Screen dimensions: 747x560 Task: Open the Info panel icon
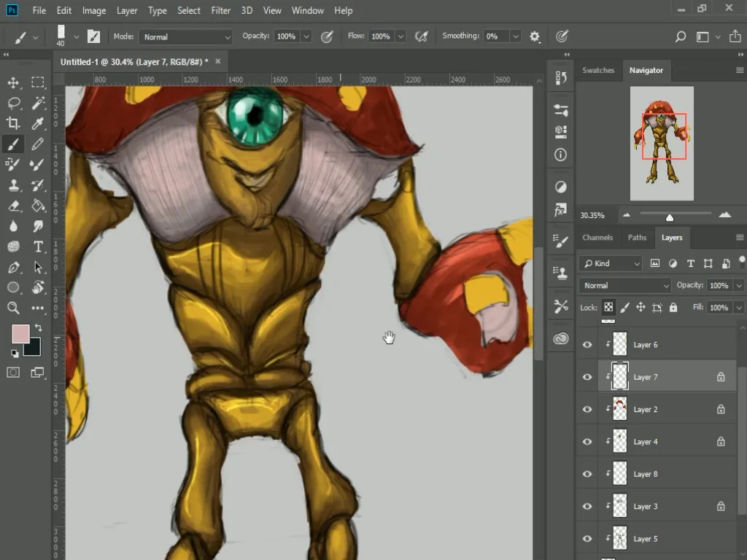pos(561,155)
